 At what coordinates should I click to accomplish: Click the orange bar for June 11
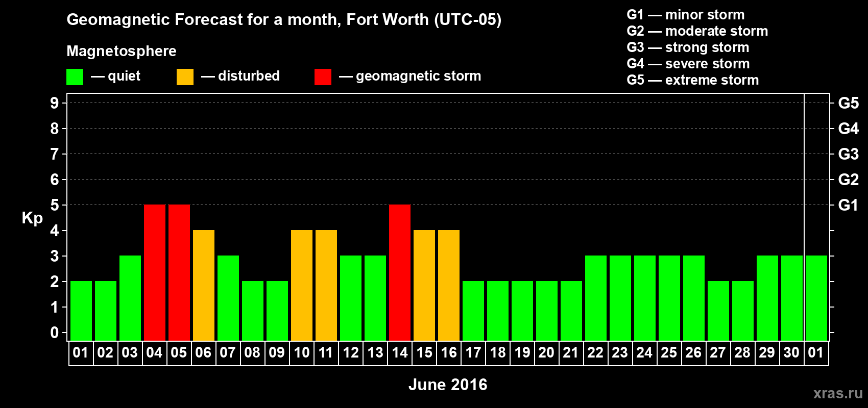pos(326,285)
